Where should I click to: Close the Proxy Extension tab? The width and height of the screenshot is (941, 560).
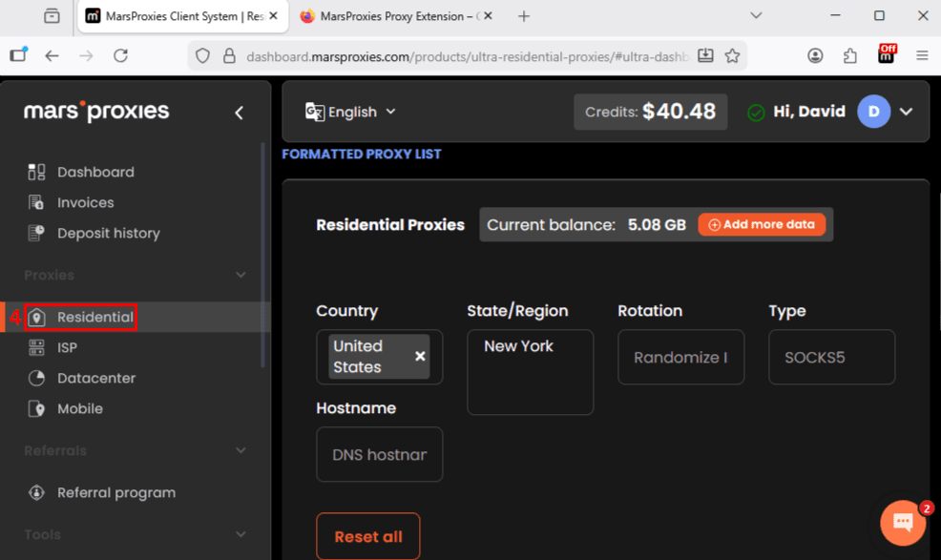click(x=488, y=16)
